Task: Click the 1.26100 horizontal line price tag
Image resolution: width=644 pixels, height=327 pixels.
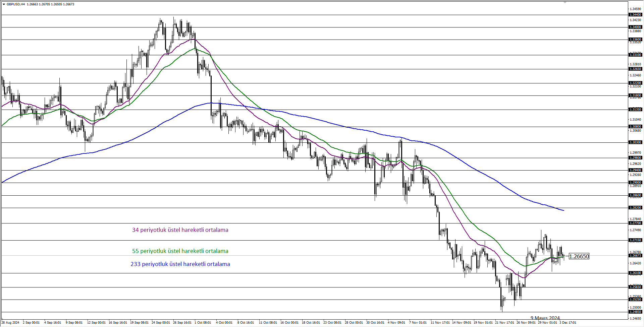Action: click(x=635, y=273)
